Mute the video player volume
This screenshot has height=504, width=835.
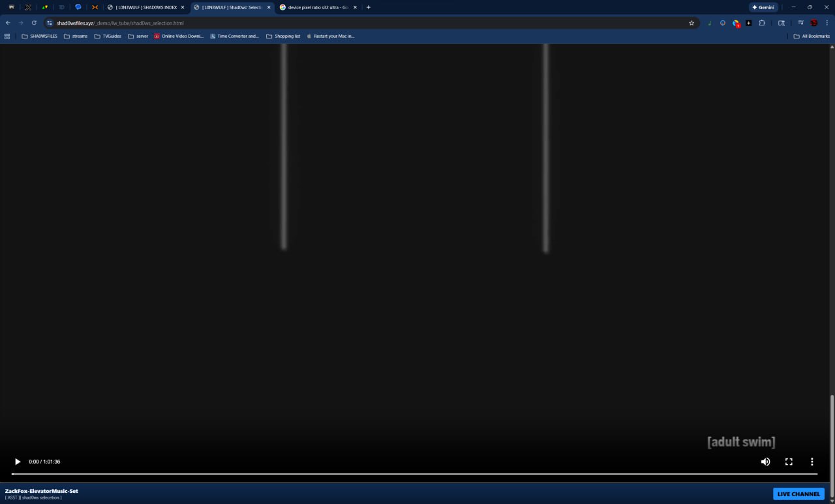[x=765, y=462]
